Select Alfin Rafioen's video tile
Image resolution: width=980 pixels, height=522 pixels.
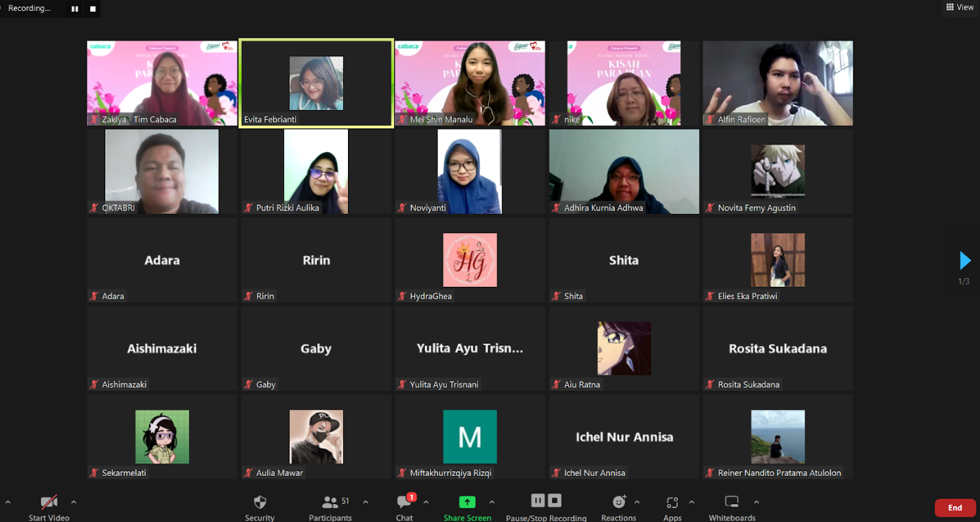point(777,83)
